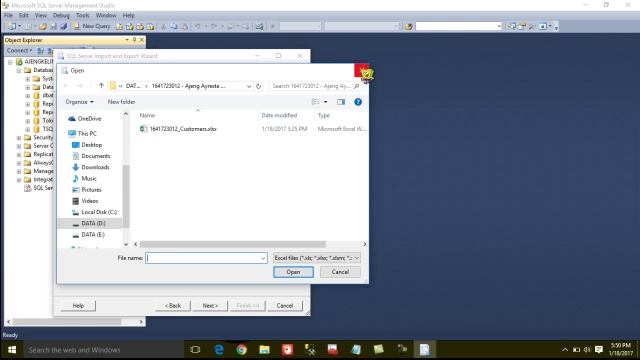
Task: Click Cancel button in Import wizard
Action: [x=284, y=306]
